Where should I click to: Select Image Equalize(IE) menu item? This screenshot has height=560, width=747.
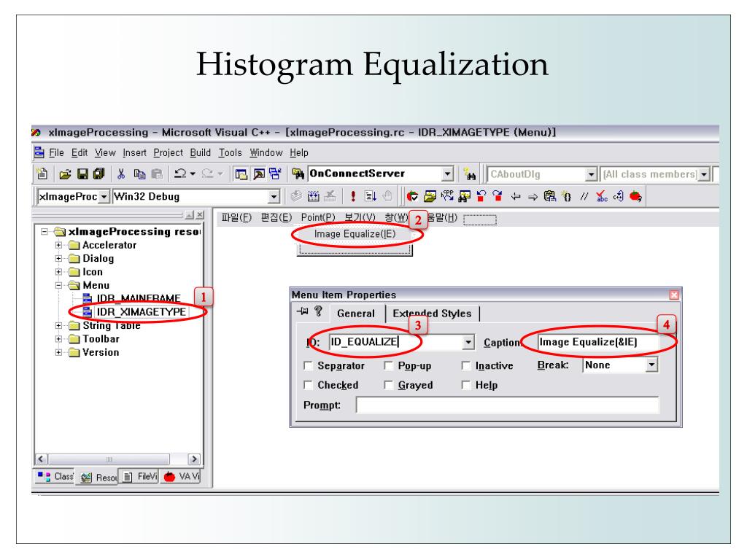355,234
